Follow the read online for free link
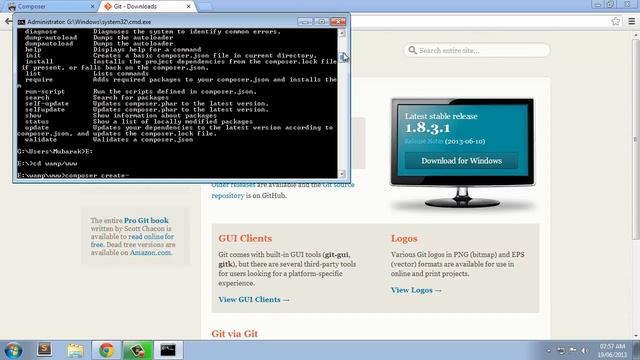The width and height of the screenshot is (640, 360). click(x=132, y=240)
